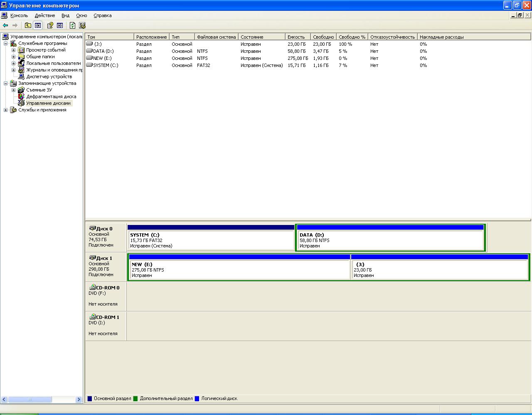Select the Диспетчер устройств tree item
This screenshot has width=532, height=415.
[x=49, y=77]
